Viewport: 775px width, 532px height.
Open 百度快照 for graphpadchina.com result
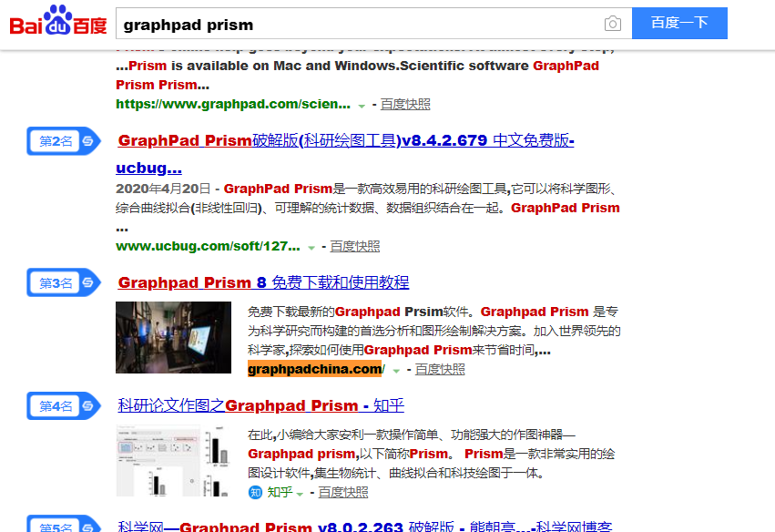[x=440, y=369]
